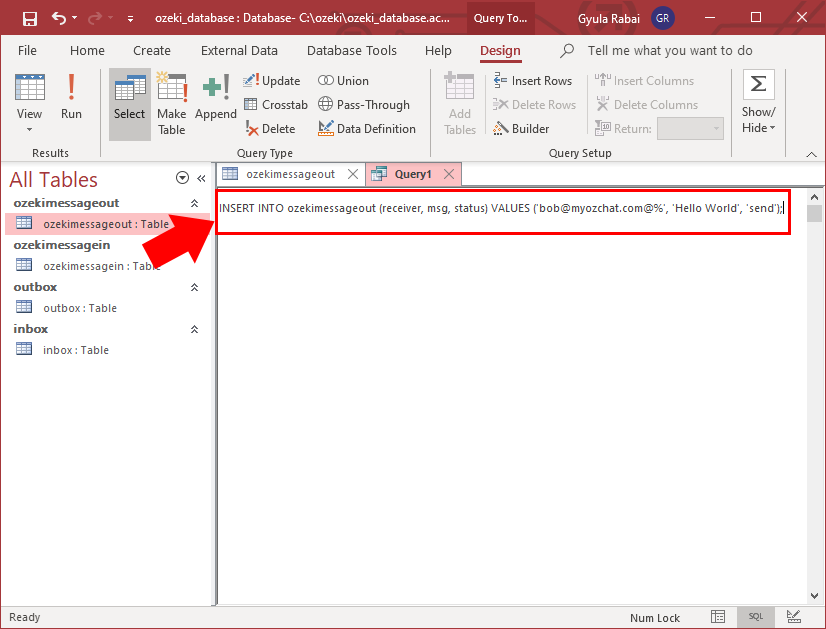Save the database from the quick access toolbar
Viewport: 826px width, 629px height.
tap(28, 17)
